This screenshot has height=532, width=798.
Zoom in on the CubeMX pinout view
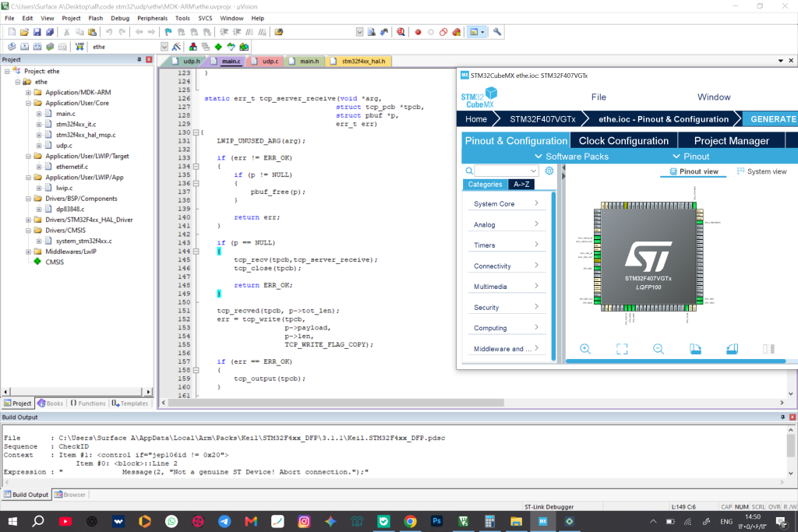coord(585,349)
